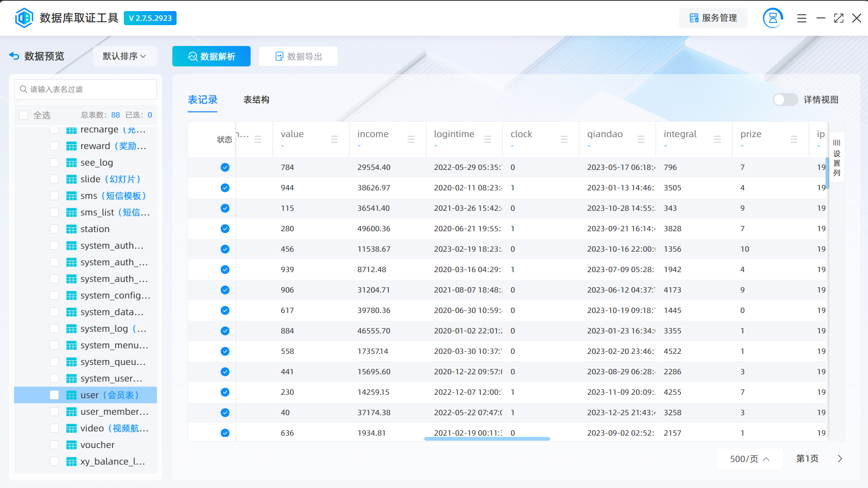Image resolution: width=868 pixels, height=488 pixels.
Task: Click table icon beside see_log
Action: pyautogui.click(x=71, y=163)
